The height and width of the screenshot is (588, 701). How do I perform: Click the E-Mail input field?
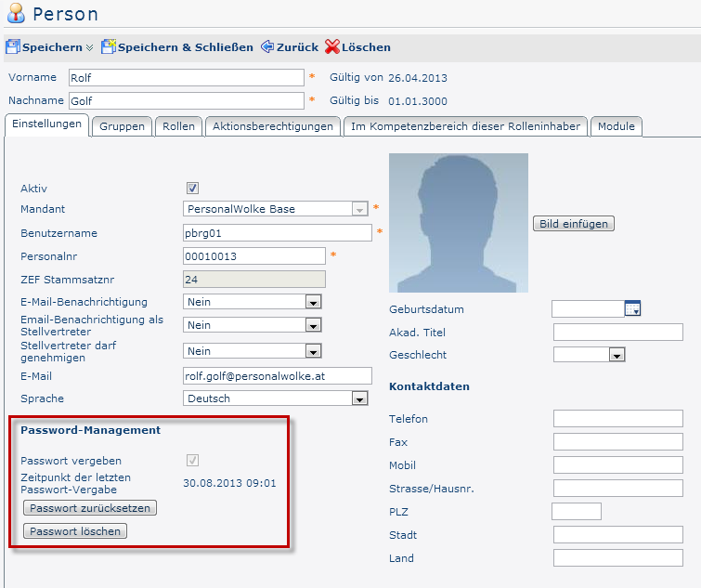click(x=278, y=376)
